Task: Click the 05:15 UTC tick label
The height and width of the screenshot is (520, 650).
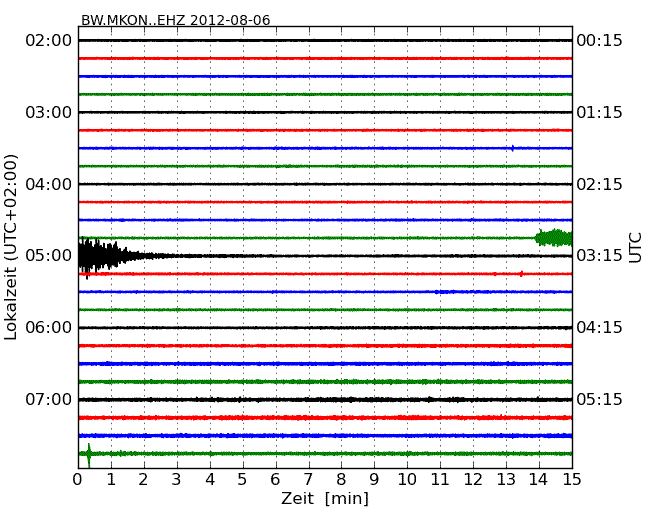Action: 599,399
